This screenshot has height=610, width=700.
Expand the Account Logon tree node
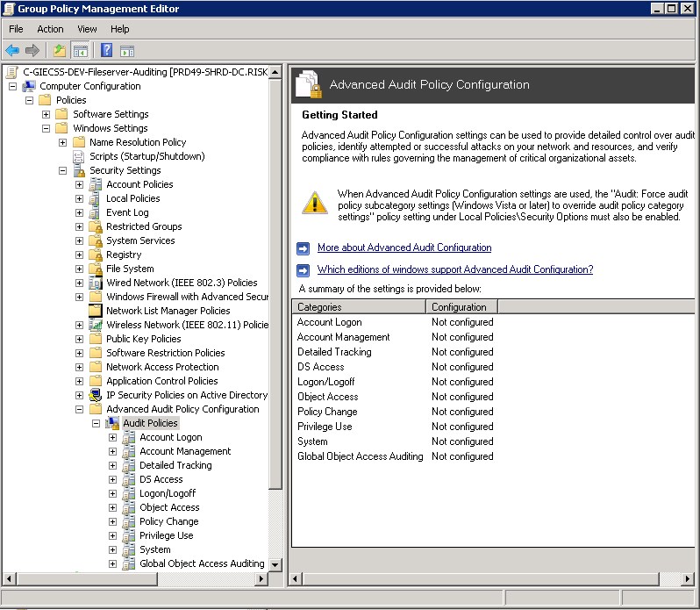(x=112, y=438)
